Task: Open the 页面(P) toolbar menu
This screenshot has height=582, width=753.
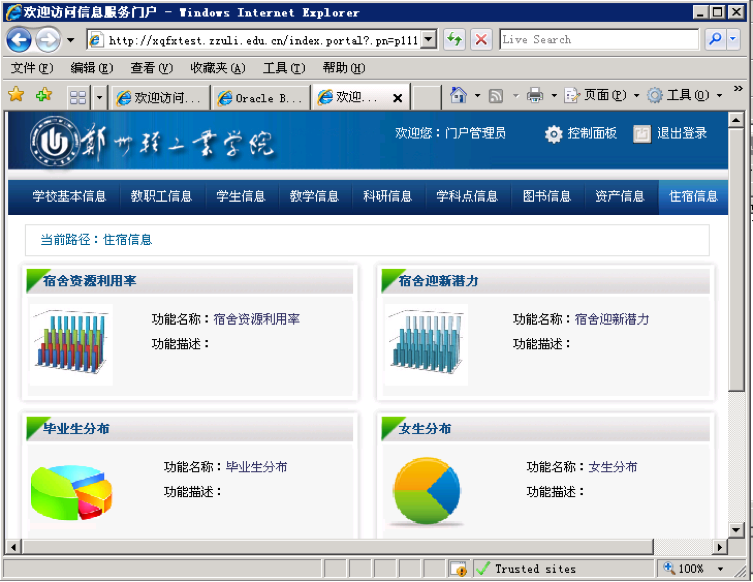Action: (x=602, y=96)
